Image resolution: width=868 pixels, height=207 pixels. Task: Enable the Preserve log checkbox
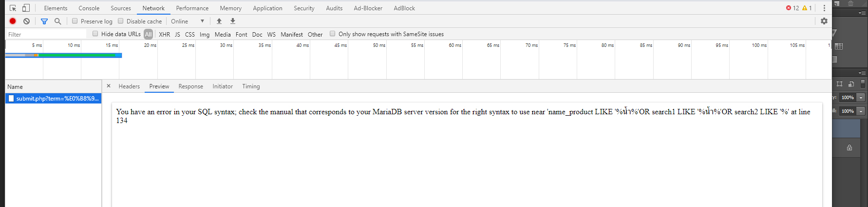tap(75, 21)
